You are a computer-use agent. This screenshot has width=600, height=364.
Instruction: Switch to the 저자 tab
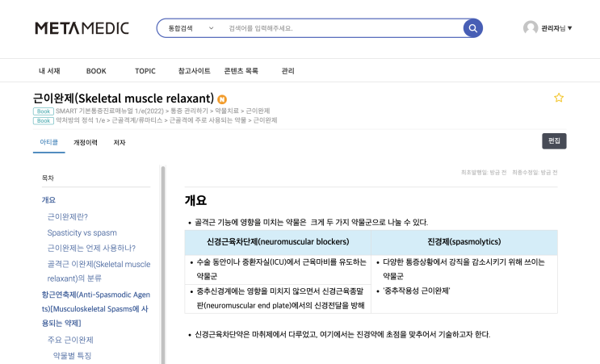click(x=119, y=143)
